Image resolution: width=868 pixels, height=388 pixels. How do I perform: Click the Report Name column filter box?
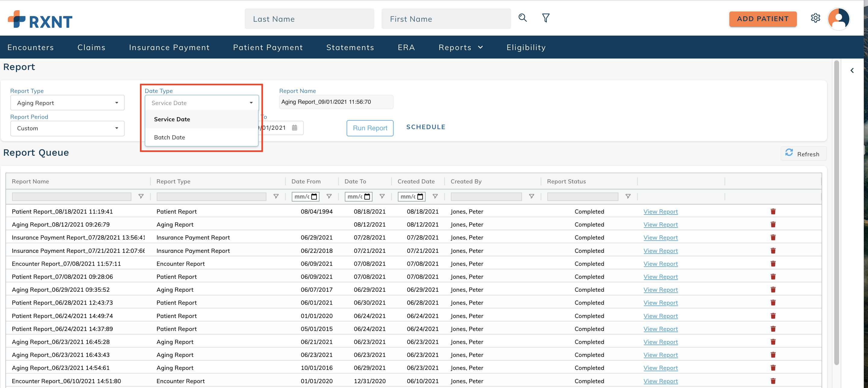coord(71,197)
